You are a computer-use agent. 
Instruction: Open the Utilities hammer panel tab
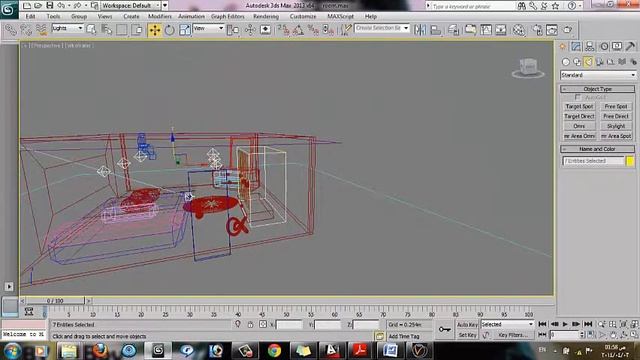pyautogui.click(x=630, y=47)
